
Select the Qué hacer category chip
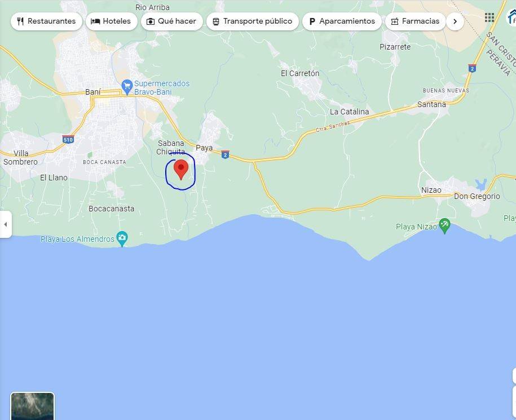pos(171,21)
